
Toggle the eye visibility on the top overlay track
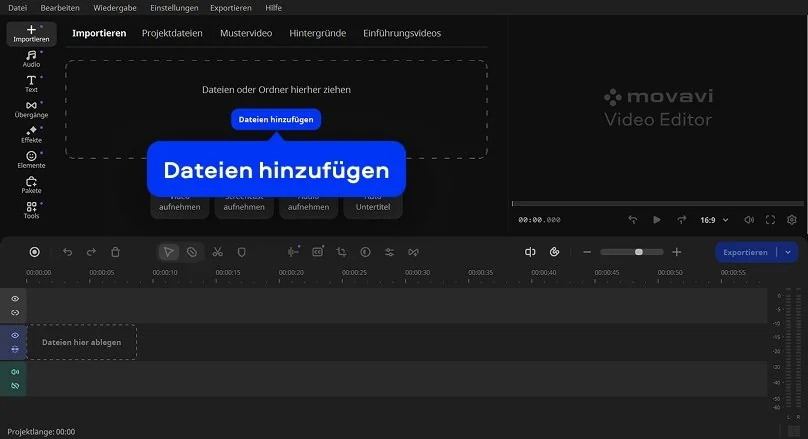click(15, 299)
